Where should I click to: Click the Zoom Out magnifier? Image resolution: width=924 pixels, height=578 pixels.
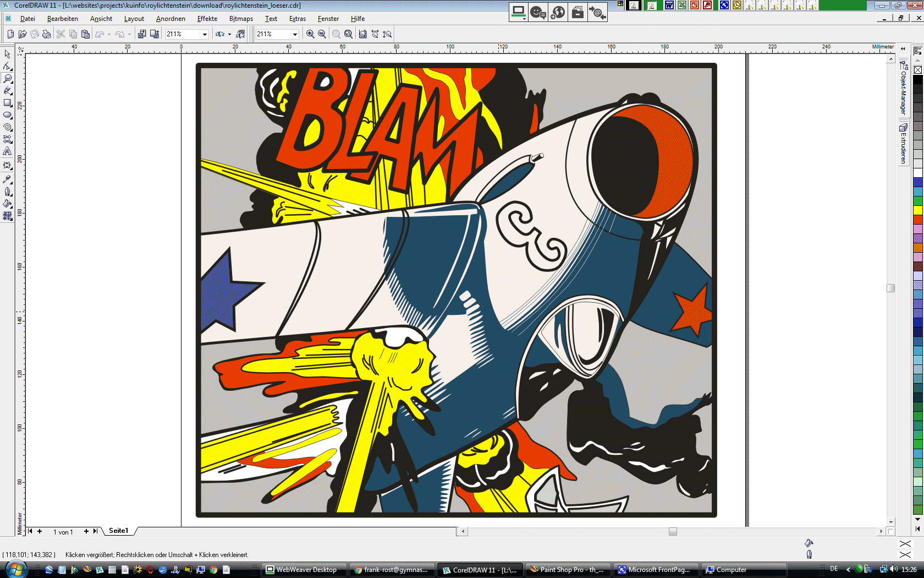coord(322,34)
